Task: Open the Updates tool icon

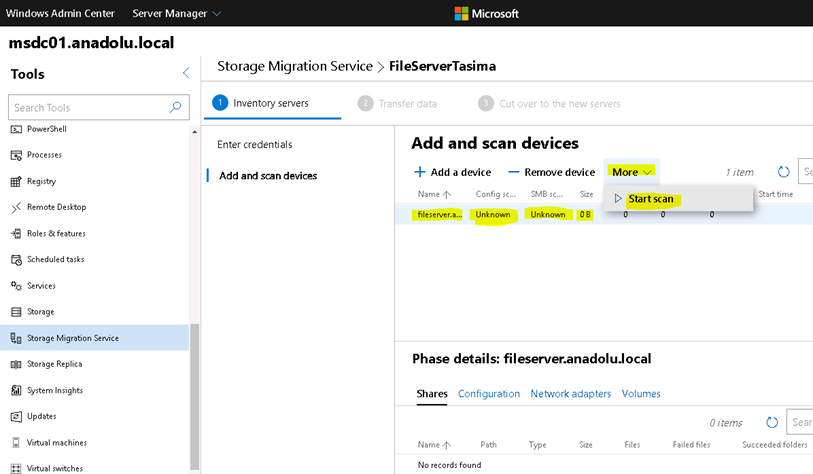Action: (16, 416)
